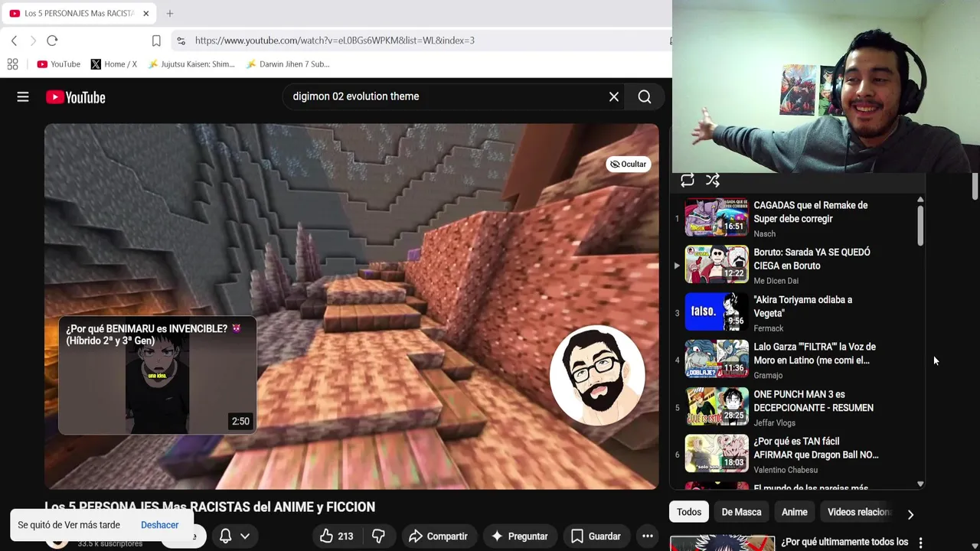Reload the page with the refresh icon
980x551 pixels.
coord(52,41)
